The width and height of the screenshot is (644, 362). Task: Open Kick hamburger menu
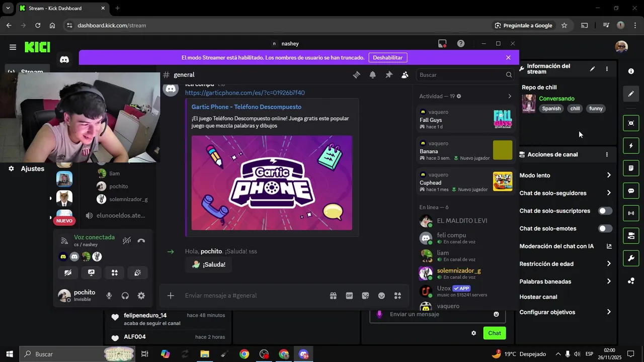click(13, 47)
